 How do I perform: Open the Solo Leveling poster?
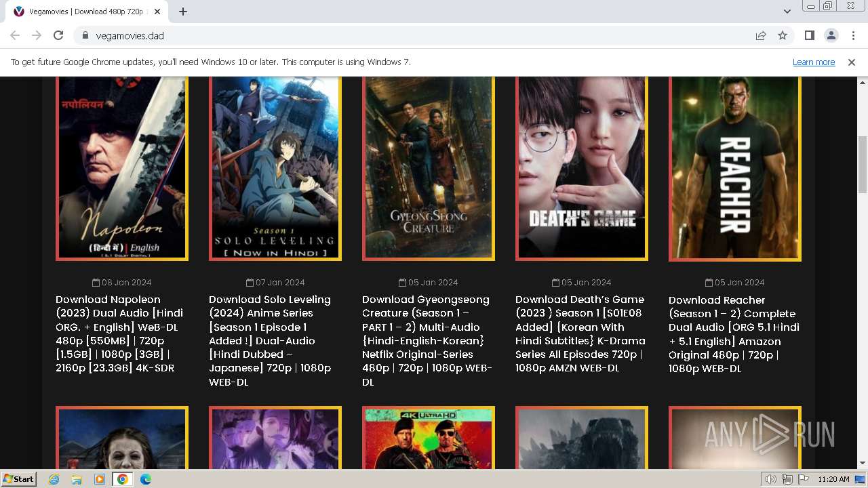click(275, 169)
